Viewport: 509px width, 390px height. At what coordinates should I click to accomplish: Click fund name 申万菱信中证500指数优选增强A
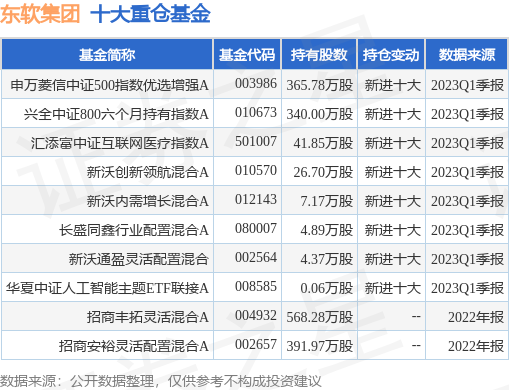(110, 85)
